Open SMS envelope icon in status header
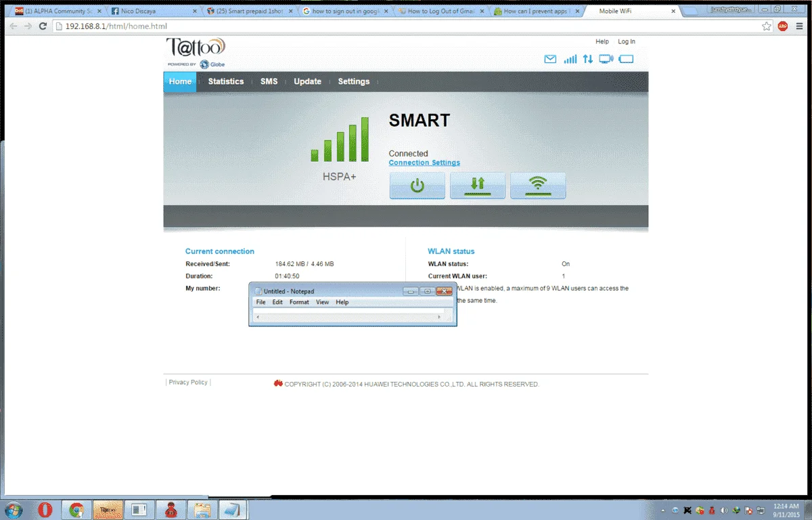812x520 pixels. click(x=550, y=59)
